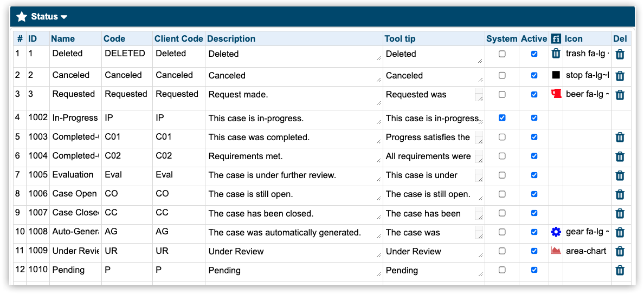Click the icon column header image
The image size is (644, 295).
click(556, 38)
